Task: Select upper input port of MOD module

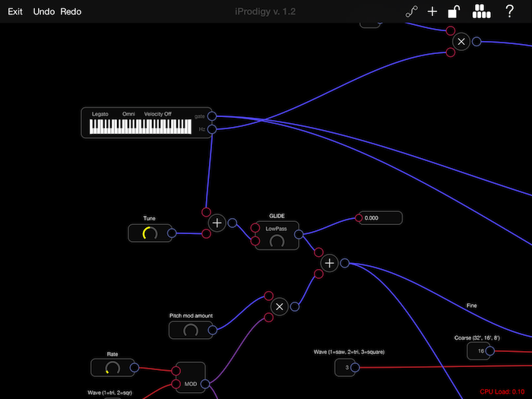Action: [x=176, y=371]
